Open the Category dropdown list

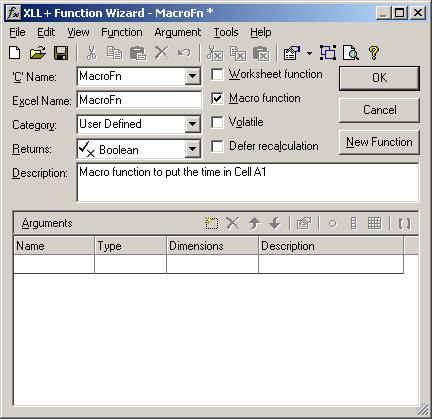192,124
